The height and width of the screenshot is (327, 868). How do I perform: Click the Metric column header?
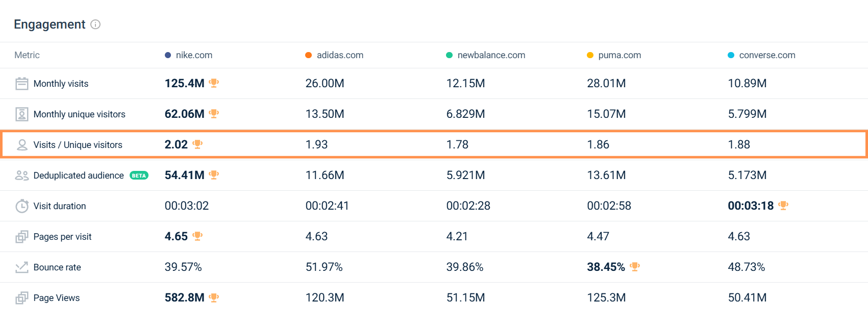tap(27, 55)
